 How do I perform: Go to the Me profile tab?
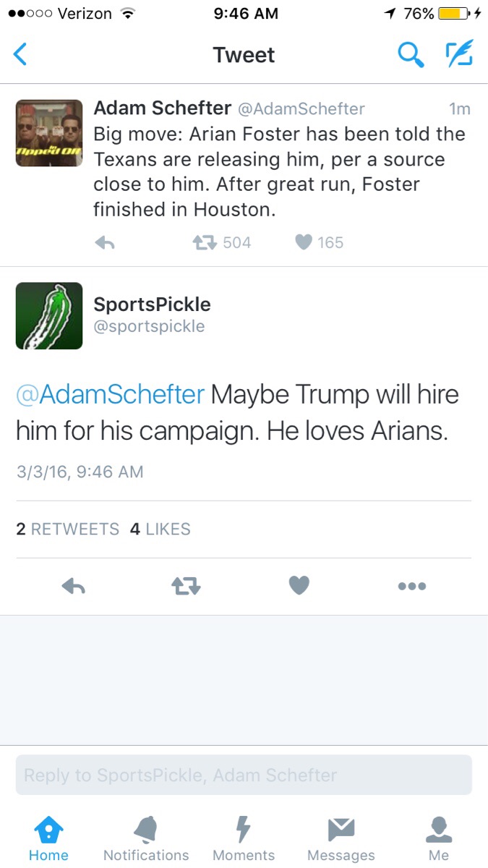(x=439, y=839)
